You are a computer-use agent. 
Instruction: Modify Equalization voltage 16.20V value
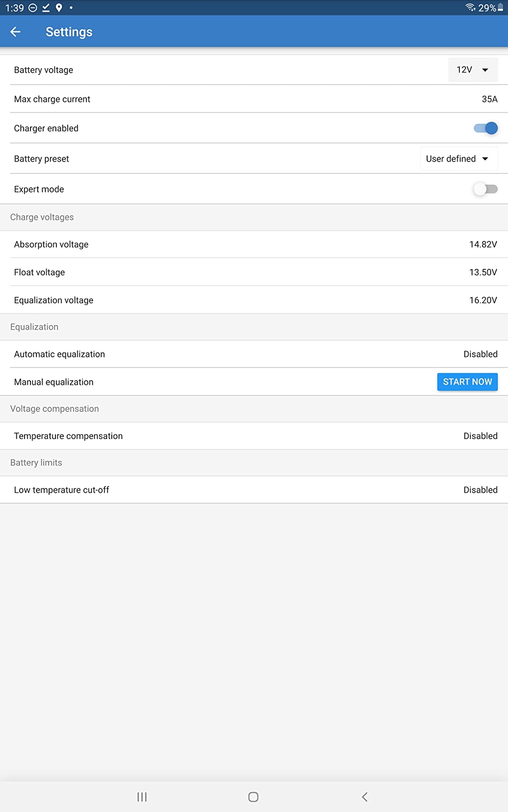pos(483,300)
